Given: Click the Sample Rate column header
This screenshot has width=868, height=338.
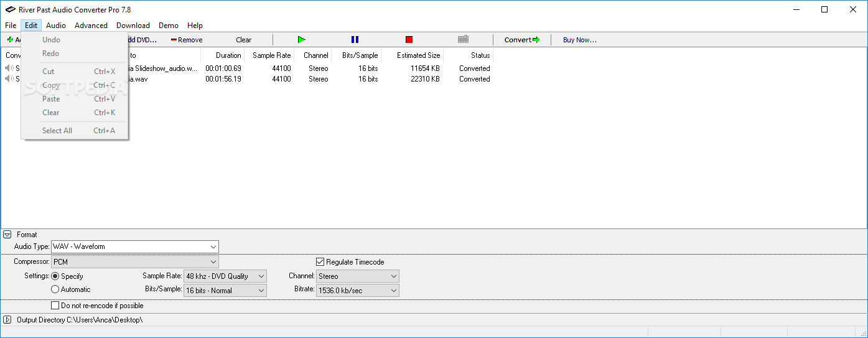Looking at the screenshot, I should tap(269, 55).
